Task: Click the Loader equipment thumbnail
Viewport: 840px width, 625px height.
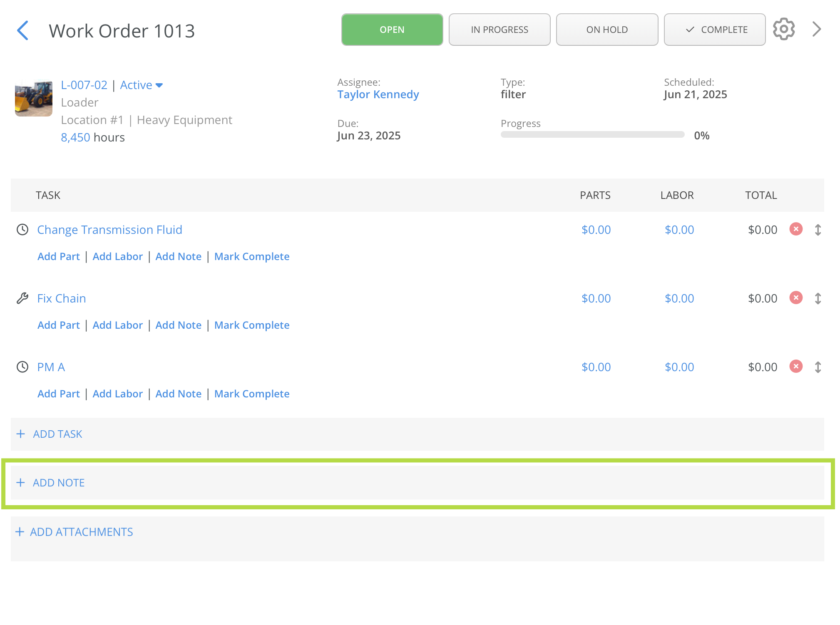Action: (x=34, y=98)
